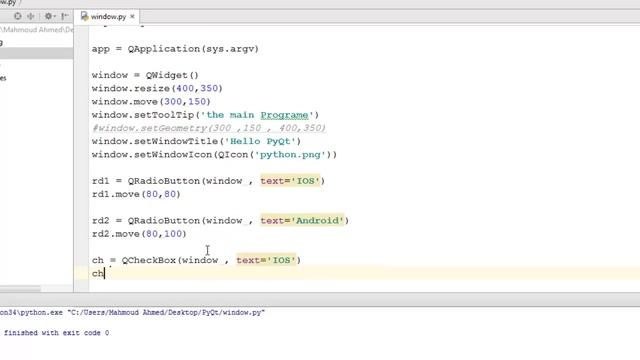The width and height of the screenshot is (640, 360).
Task: Click the commented '#window.setGeometry' line
Action: [209, 128]
